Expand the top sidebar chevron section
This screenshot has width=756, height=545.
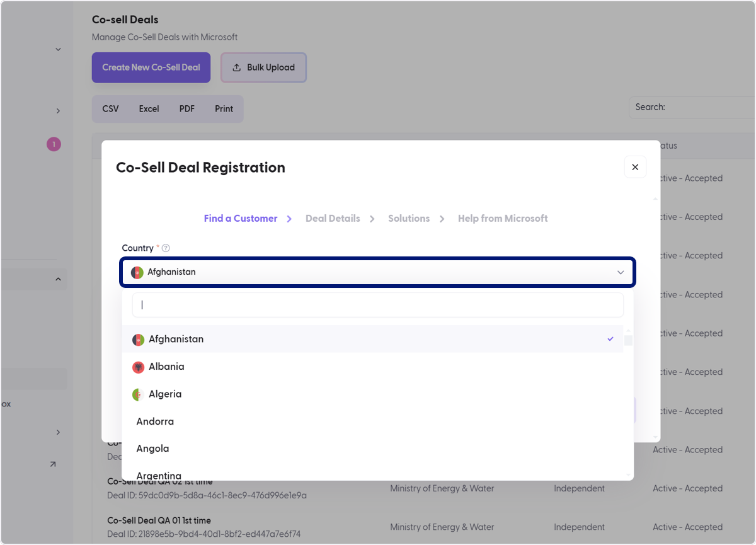[58, 49]
